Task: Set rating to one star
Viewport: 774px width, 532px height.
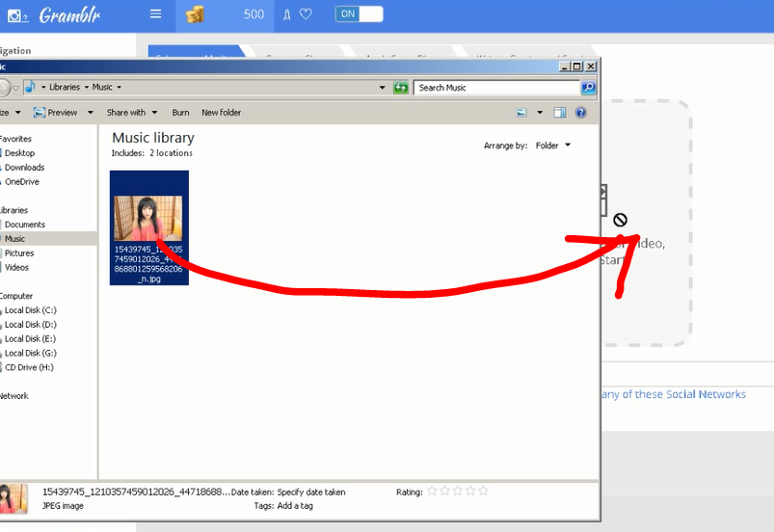Action: pos(432,491)
